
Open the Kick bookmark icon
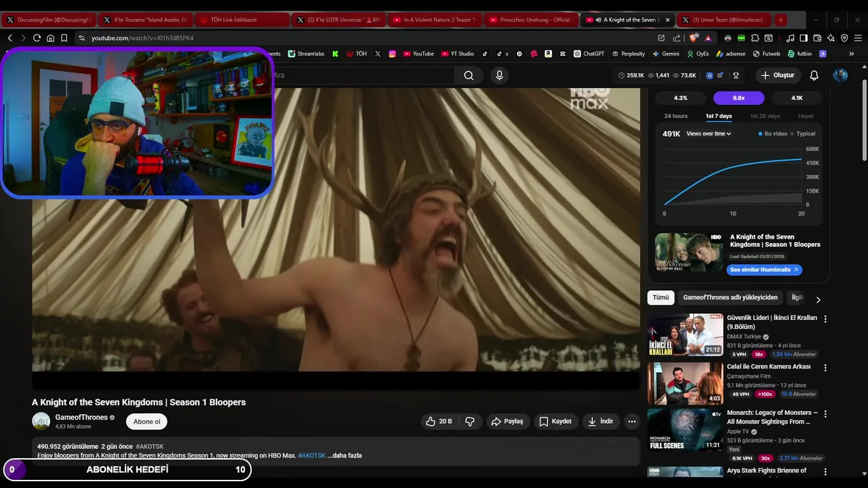(335, 54)
